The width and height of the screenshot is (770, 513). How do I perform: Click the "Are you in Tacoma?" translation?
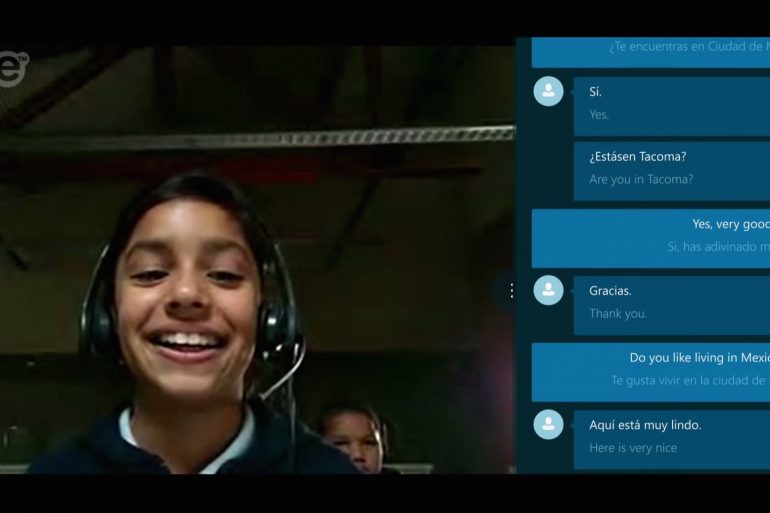coord(641,180)
